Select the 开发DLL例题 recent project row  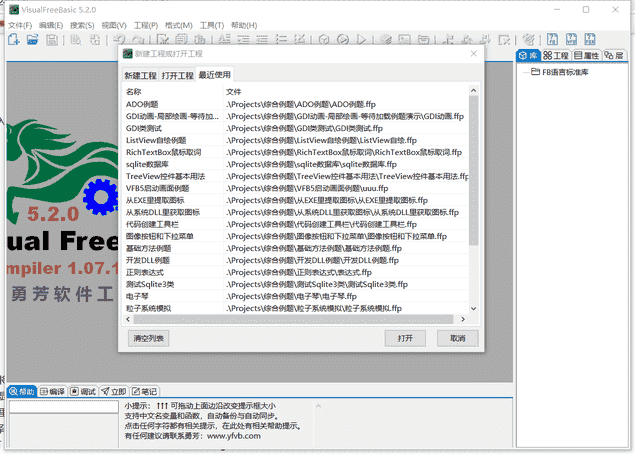[296, 260]
